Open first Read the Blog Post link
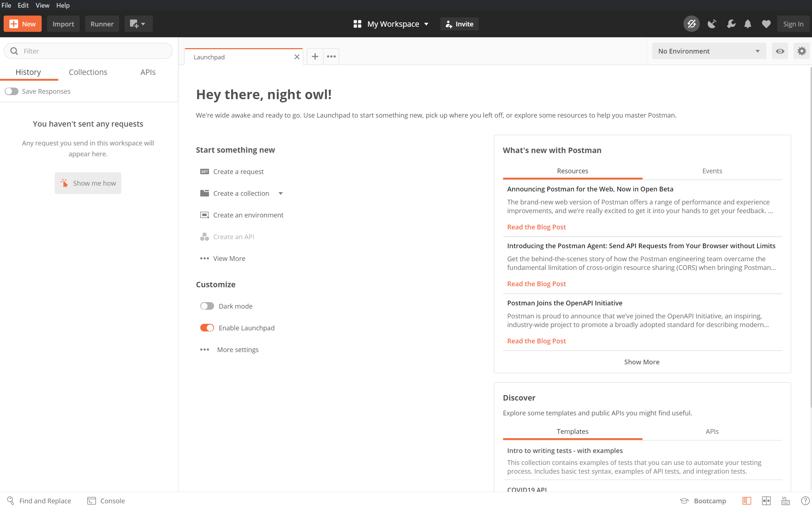The height and width of the screenshot is (508, 812). [536, 227]
